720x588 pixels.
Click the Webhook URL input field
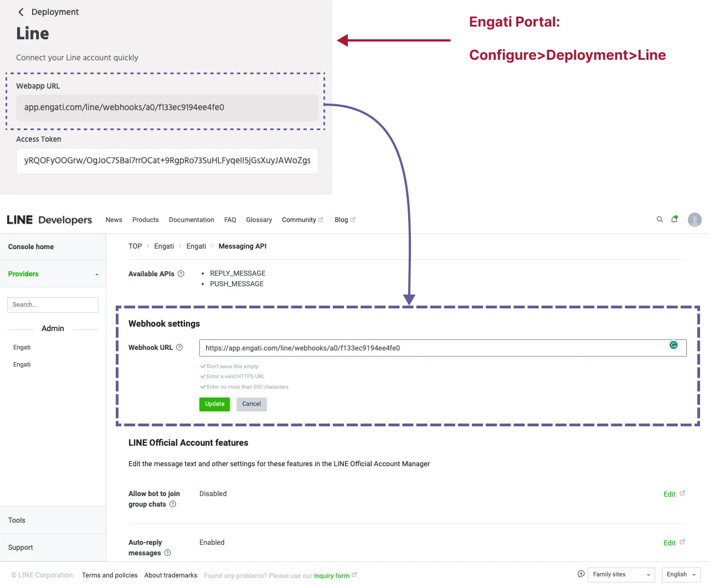click(x=443, y=348)
